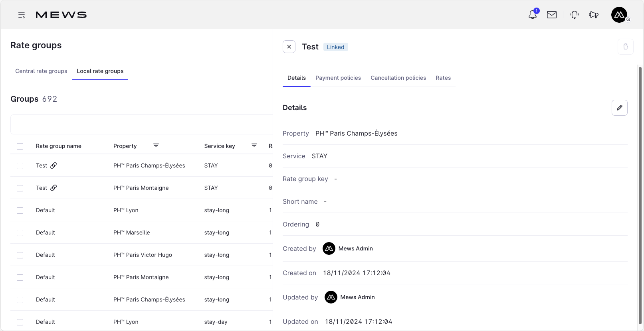Open the mail envelope icon
Image resolution: width=644 pixels, height=331 pixels.
click(x=552, y=15)
